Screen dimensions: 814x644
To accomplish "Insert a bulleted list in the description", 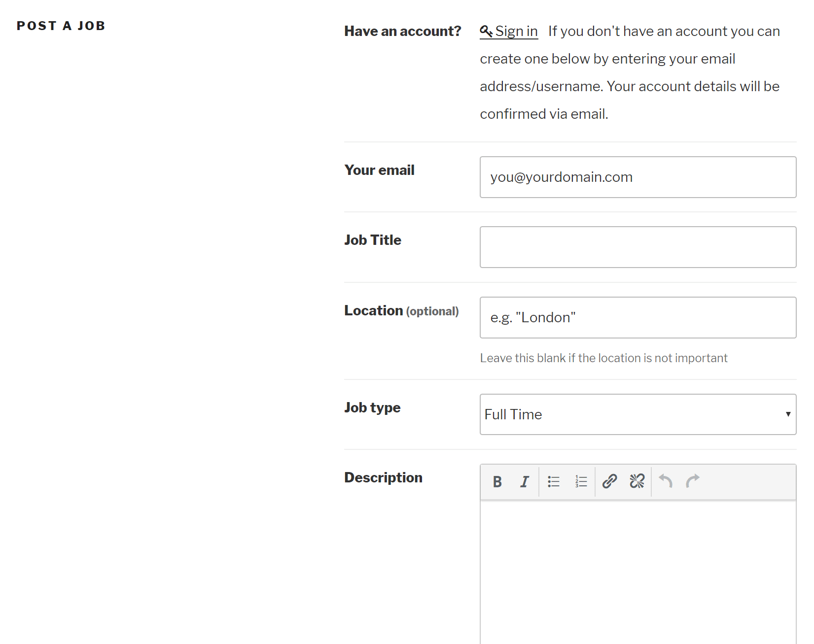I will tap(553, 481).
